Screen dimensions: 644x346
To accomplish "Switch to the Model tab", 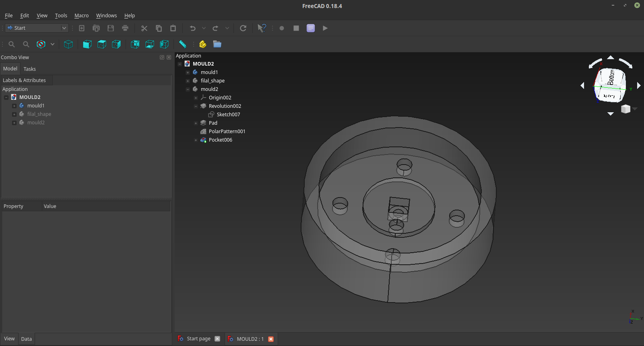I will [x=10, y=68].
